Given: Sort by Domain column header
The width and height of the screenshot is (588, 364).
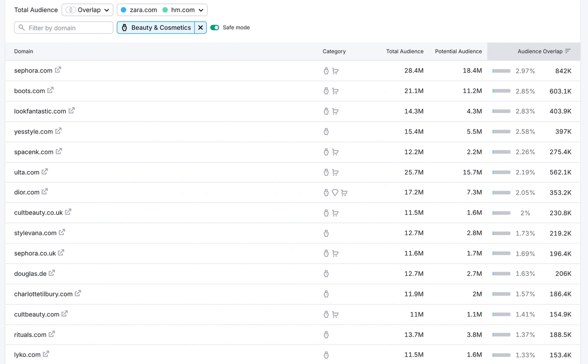Looking at the screenshot, I should tap(24, 51).
